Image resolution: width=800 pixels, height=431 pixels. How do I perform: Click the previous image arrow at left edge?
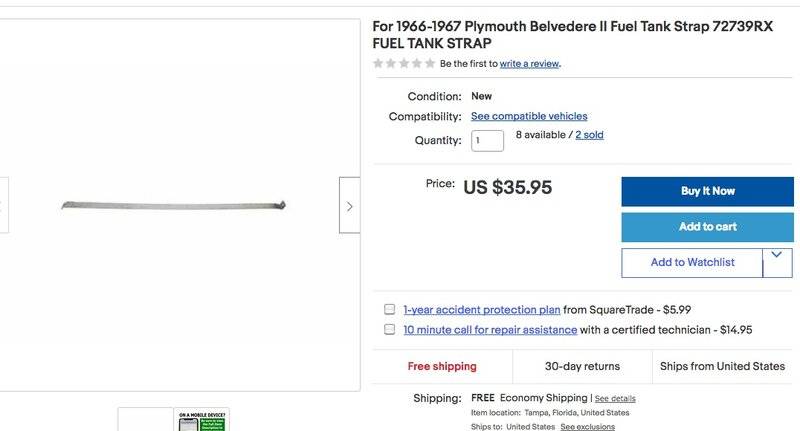point(3,205)
